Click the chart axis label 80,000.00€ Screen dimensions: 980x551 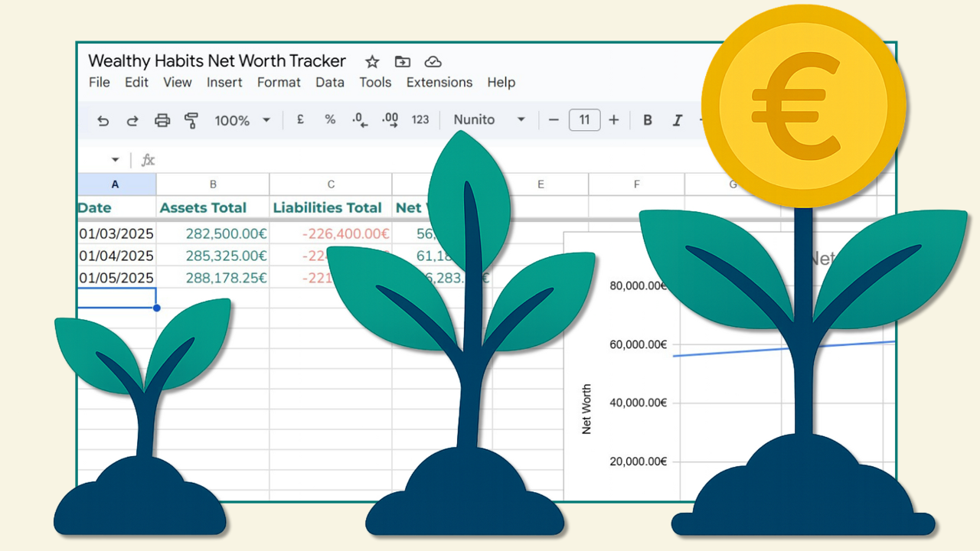pos(639,286)
